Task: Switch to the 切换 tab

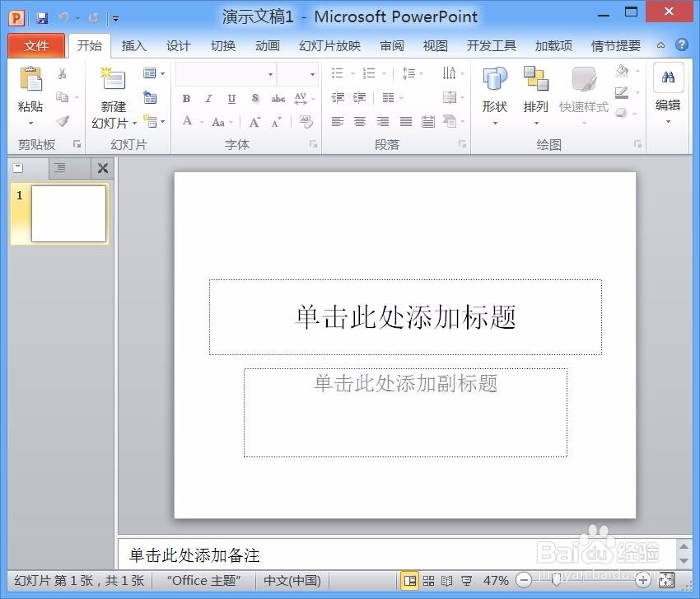Action: pos(223,45)
